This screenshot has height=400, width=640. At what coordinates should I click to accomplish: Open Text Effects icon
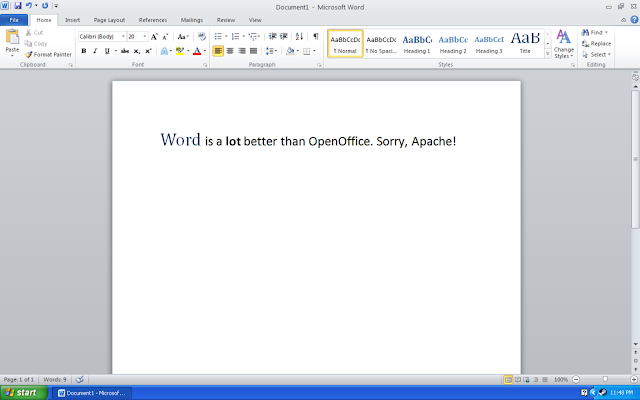pos(164,51)
